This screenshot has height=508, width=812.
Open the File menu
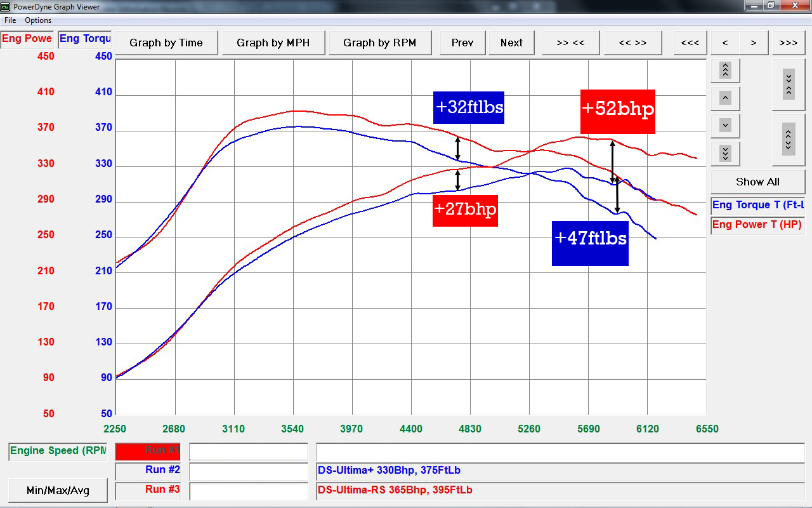pos(10,20)
